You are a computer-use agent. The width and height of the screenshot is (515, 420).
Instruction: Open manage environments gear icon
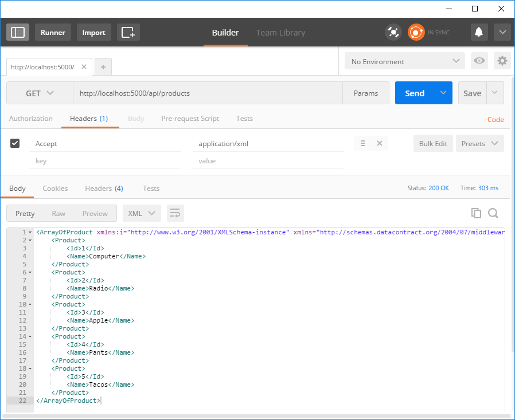tap(502, 61)
